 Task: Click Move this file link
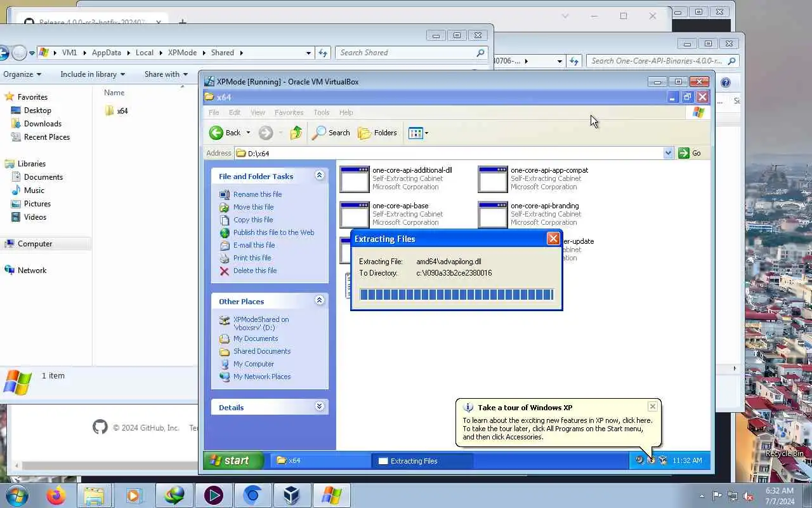(254, 207)
